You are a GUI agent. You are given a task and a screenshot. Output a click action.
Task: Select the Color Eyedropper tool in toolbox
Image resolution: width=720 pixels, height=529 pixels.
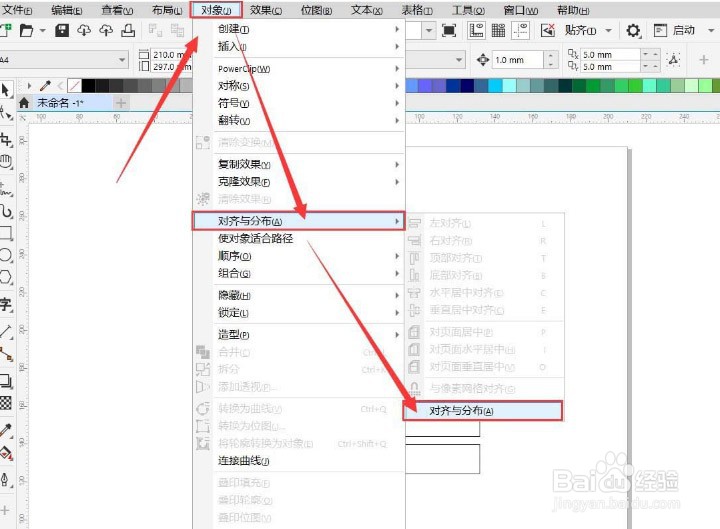pyautogui.click(x=6, y=430)
